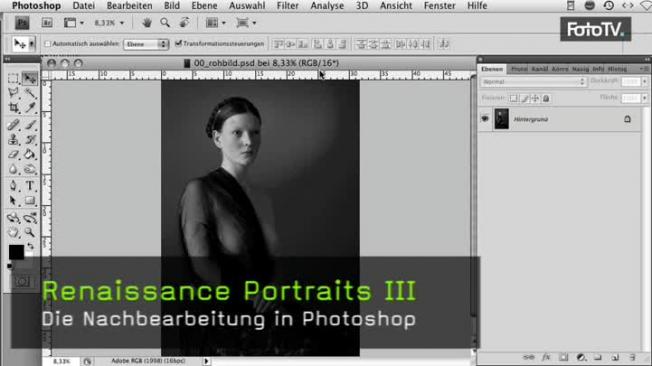
Task: Select the Pen tool
Action: pyautogui.click(x=13, y=185)
